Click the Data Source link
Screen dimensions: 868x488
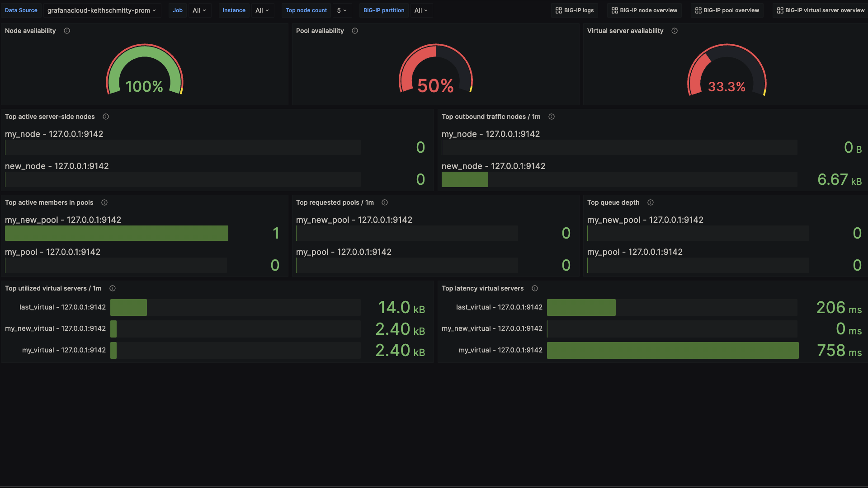pos(21,10)
